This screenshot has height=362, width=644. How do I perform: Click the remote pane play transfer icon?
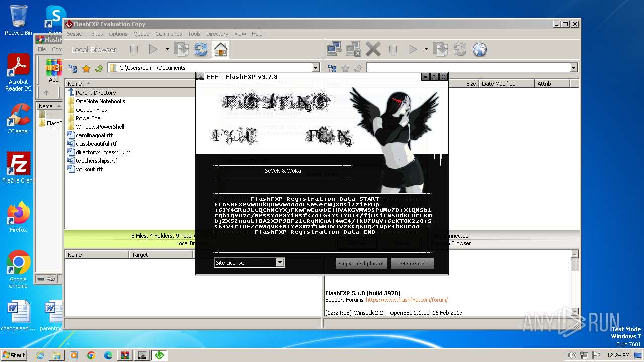pyautogui.click(x=413, y=49)
